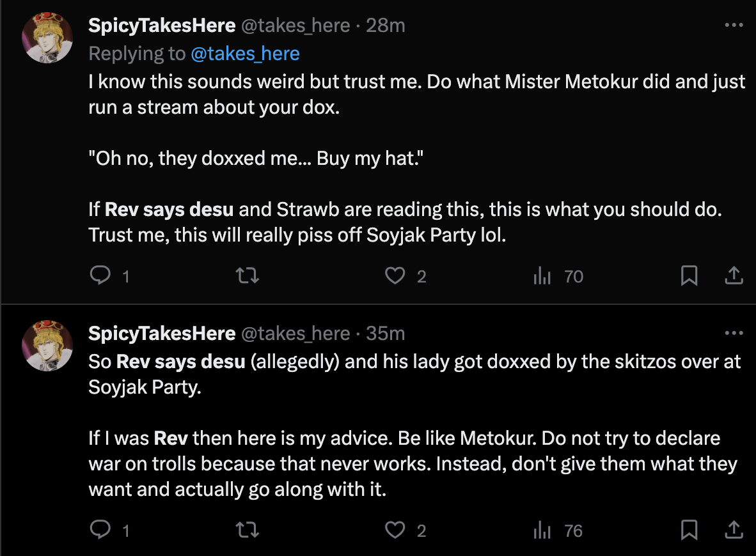The width and height of the screenshot is (756, 556).
Task: View analytics for the tweet with 76 views
Action: coord(542,530)
